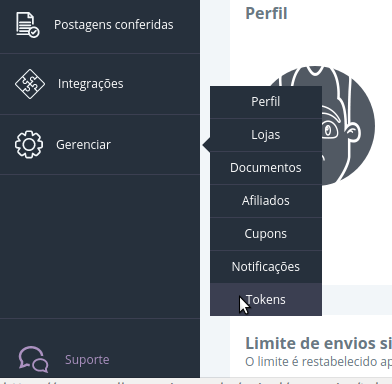Select Perfil in the Gerenciar submenu
392x384 pixels.
click(266, 102)
